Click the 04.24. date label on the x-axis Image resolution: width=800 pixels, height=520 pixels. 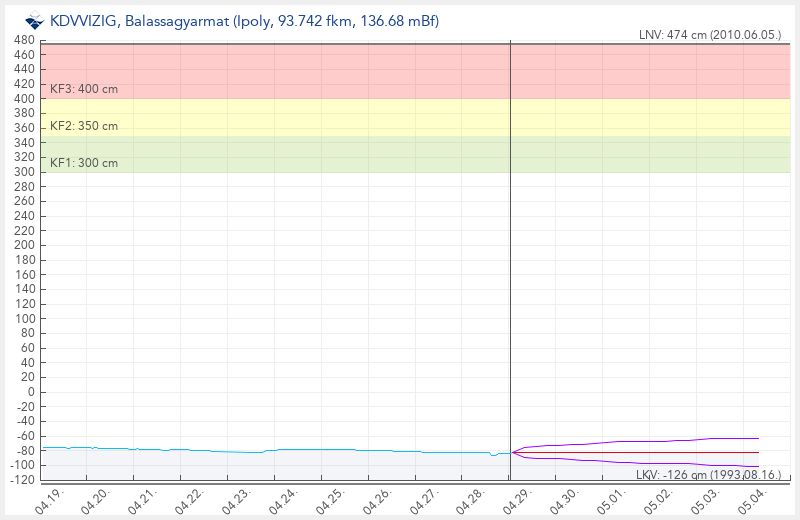click(283, 499)
